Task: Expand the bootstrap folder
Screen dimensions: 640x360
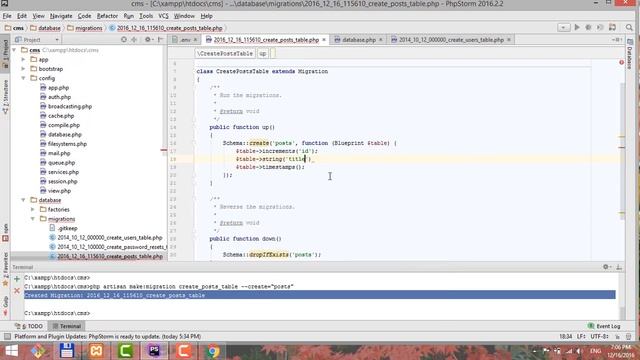Action: (x=23, y=69)
